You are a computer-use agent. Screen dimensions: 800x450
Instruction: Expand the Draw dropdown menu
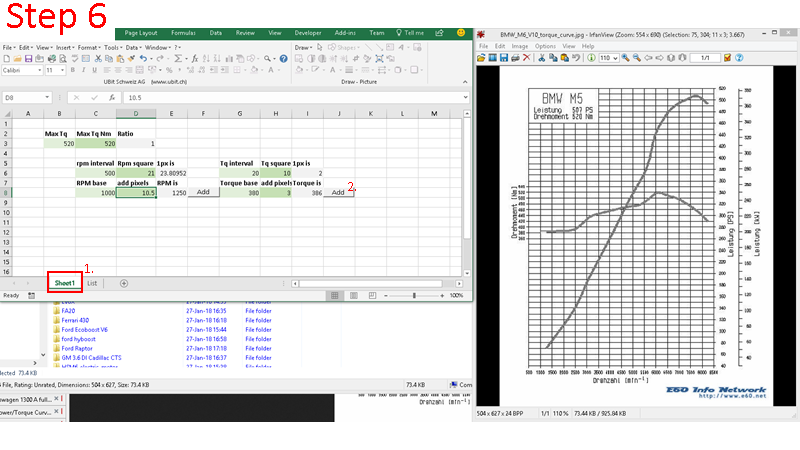(303, 47)
